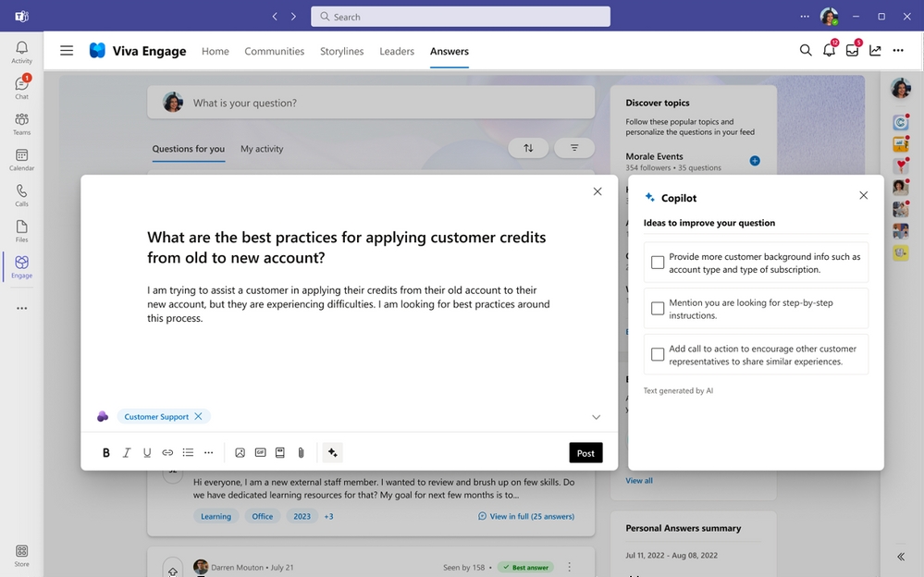The width and height of the screenshot is (924, 577).
Task: Open Viva Engage more options ellipsis
Action: (x=898, y=51)
